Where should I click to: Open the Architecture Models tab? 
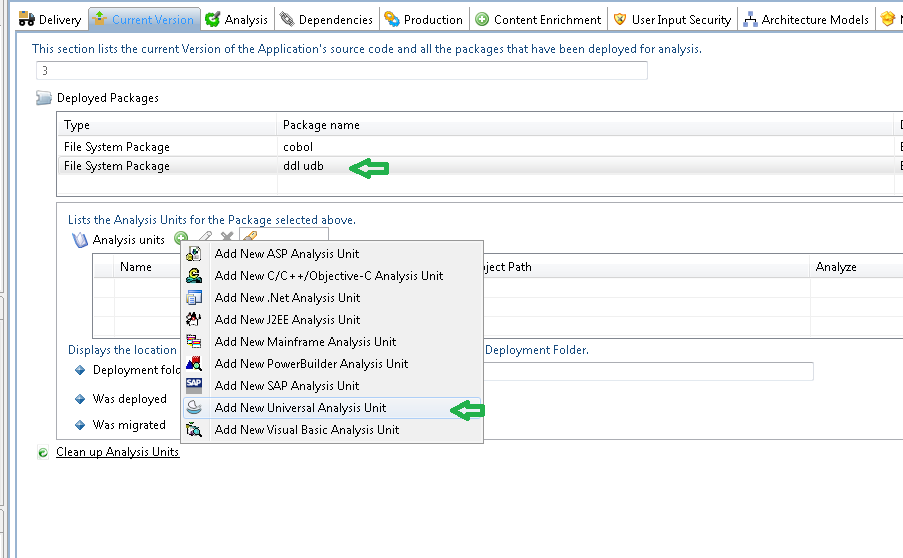coord(806,19)
